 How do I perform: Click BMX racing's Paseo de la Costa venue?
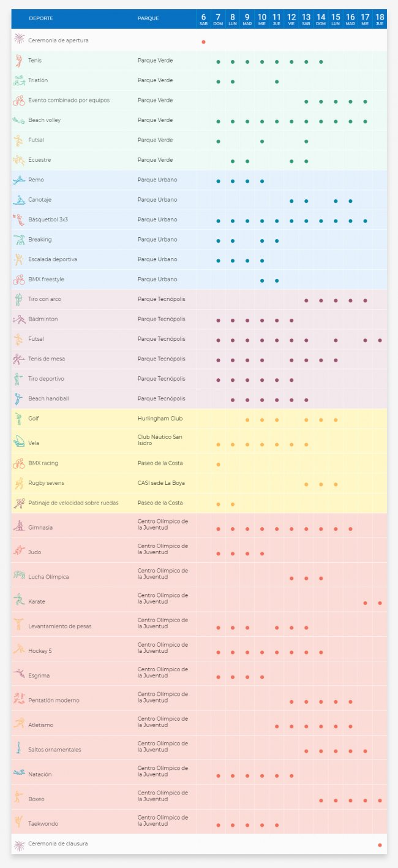(x=159, y=463)
